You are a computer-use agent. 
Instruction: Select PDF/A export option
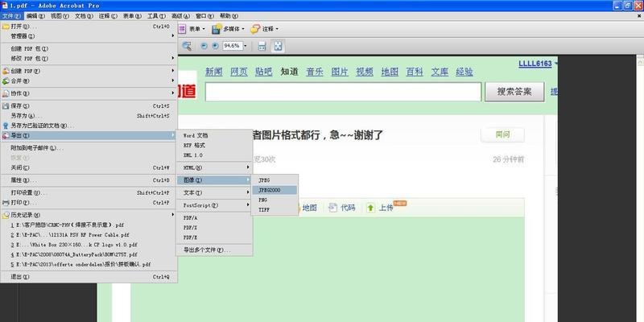214,217
